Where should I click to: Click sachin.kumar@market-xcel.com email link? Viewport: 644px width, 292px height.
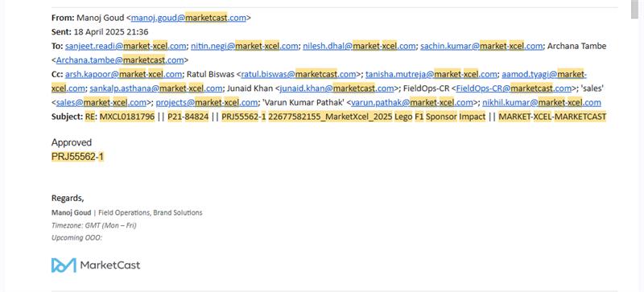[x=481, y=46]
